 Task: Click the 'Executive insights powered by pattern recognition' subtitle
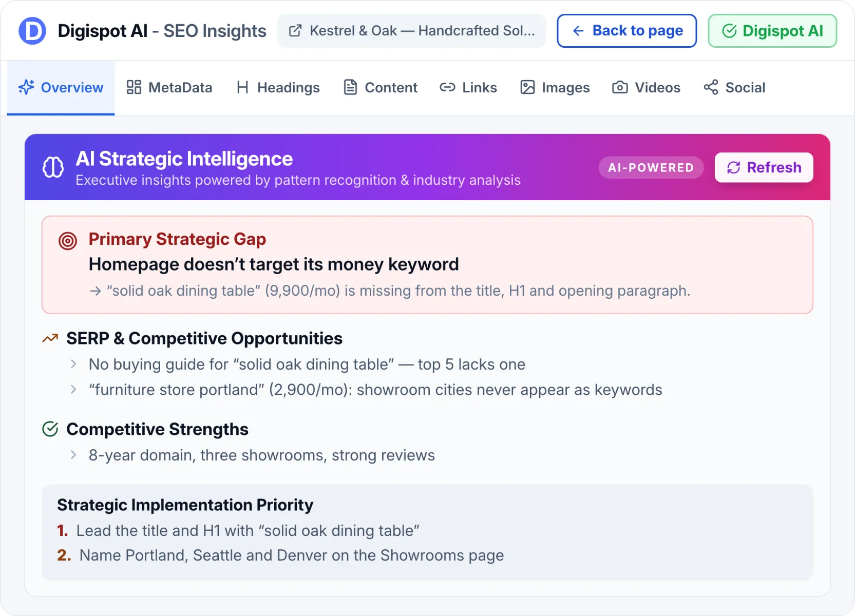[298, 180]
